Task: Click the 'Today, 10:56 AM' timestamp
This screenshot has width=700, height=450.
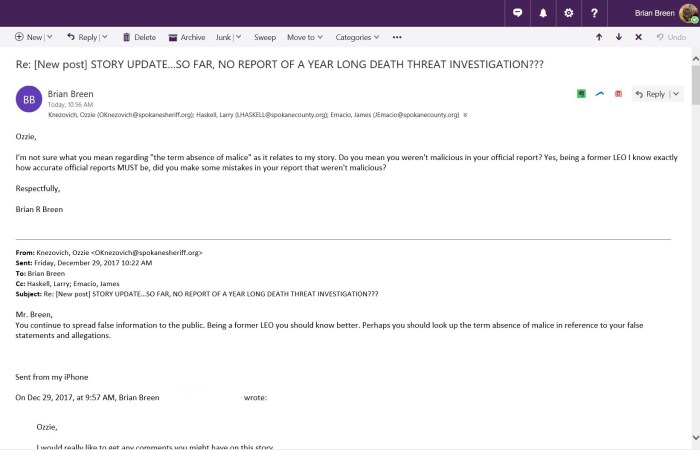Action: click(71, 104)
